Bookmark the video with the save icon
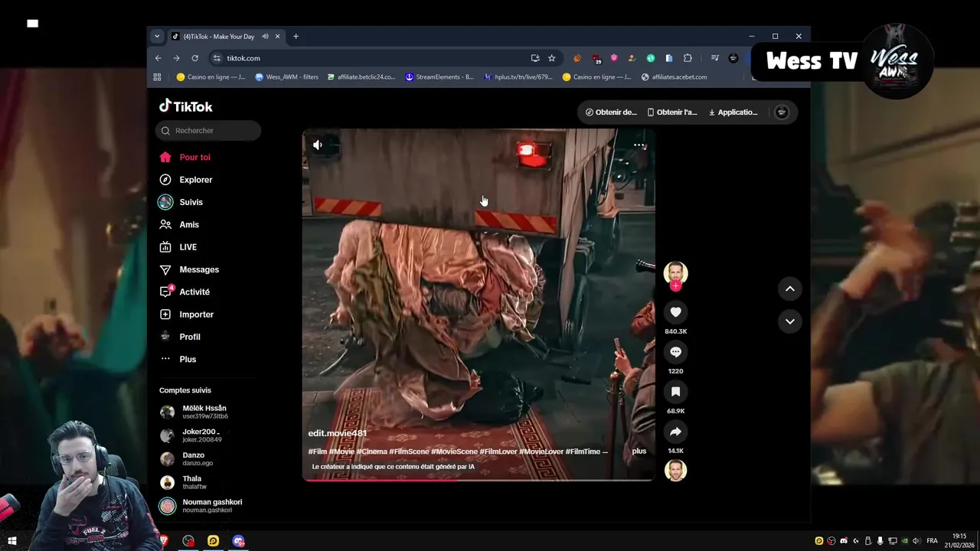This screenshot has width=980, height=551. (x=675, y=392)
